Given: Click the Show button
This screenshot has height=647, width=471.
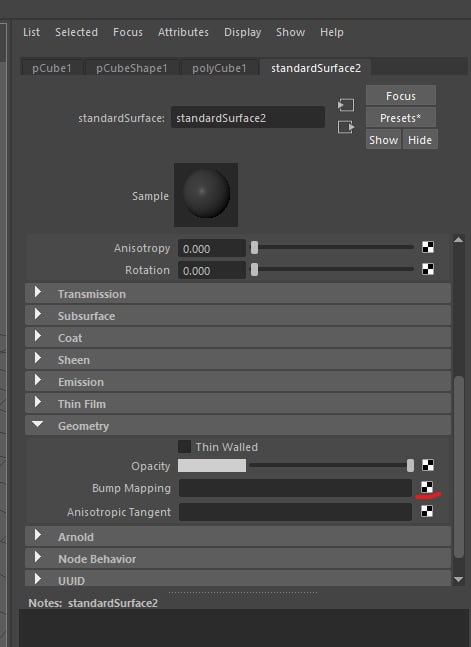Looking at the screenshot, I should (x=383, y=140).
